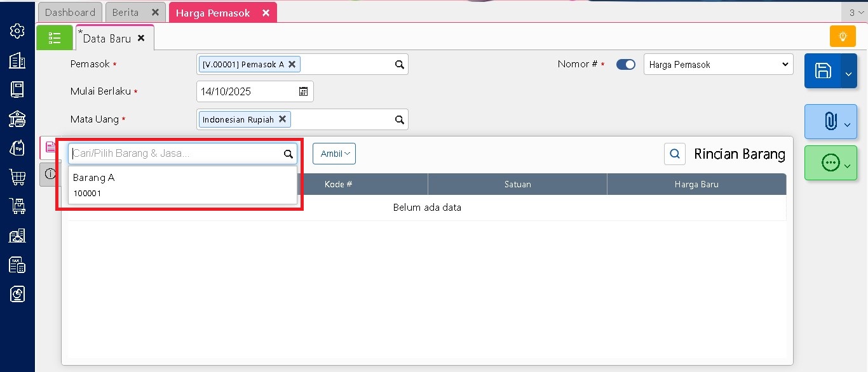Image resolution: width=868 pixels, height=372 pixels.
Task: Click the paperclip attachment icon
Action: (830, 121)
